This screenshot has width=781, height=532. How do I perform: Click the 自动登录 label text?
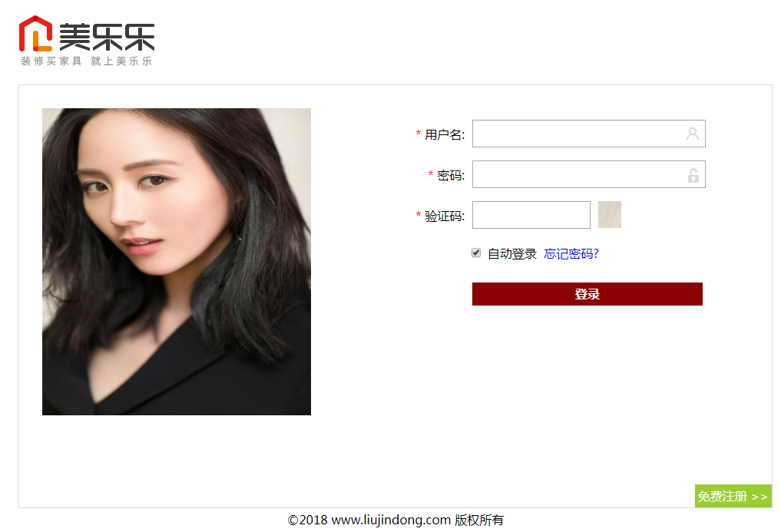511,254
